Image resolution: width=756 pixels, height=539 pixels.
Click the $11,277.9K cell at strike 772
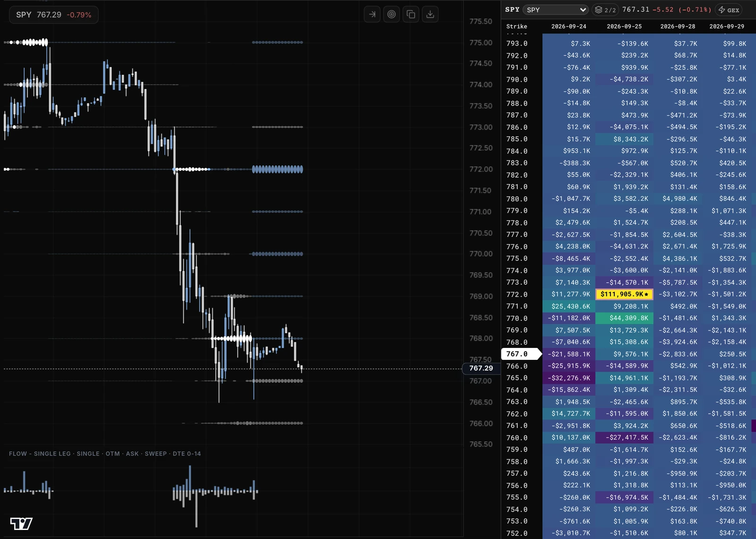click(x=569, y=294)
